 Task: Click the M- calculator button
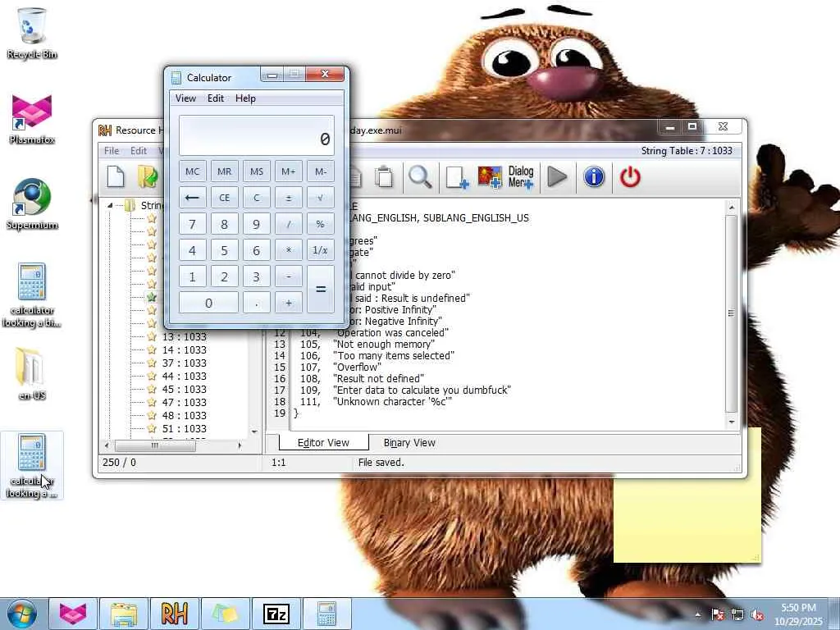(321, 171)
